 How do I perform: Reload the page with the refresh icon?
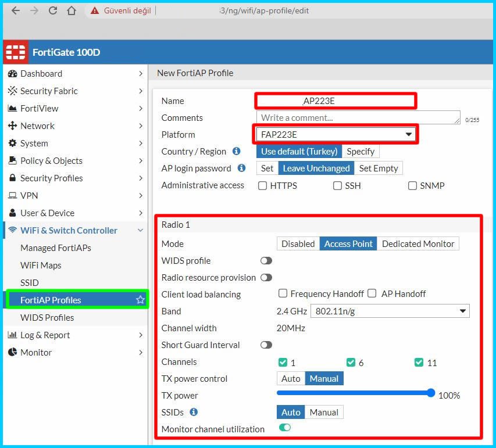[x=53, y=10]
